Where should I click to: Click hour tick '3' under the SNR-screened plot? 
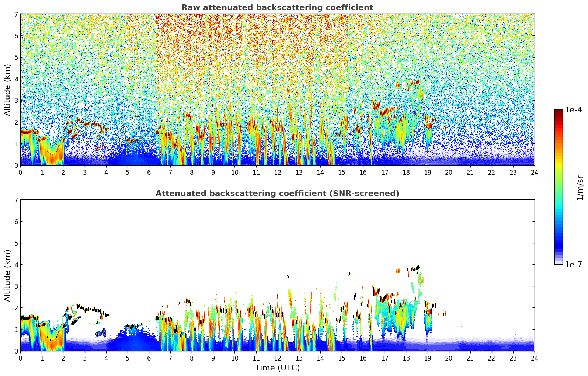[x=84, y=358]
